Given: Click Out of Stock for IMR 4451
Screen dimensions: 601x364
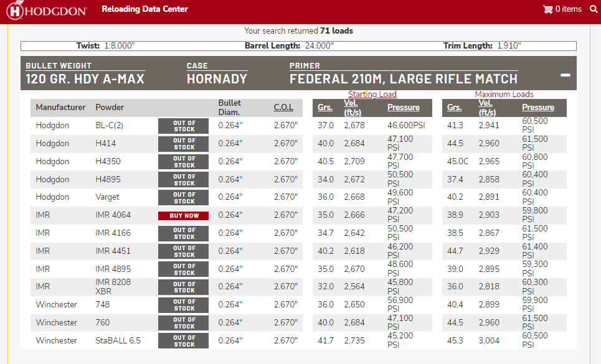Looking at the screenshot, I should (184, 251).
